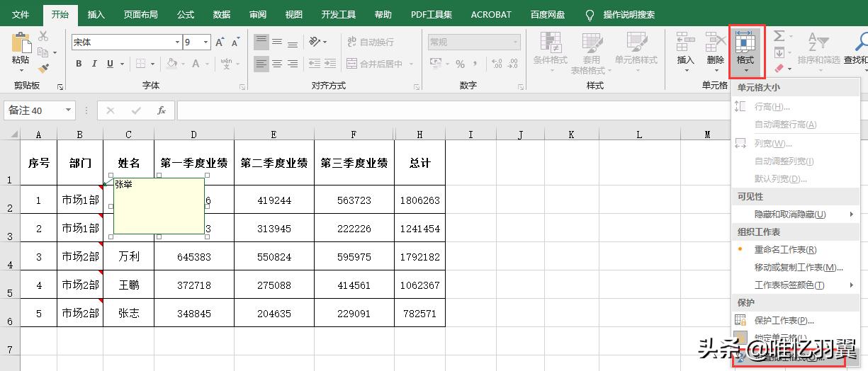Apply middle vertical alignment
This screenshot has height=371, width=868.
pyautogui.click(x=278, y=42)
